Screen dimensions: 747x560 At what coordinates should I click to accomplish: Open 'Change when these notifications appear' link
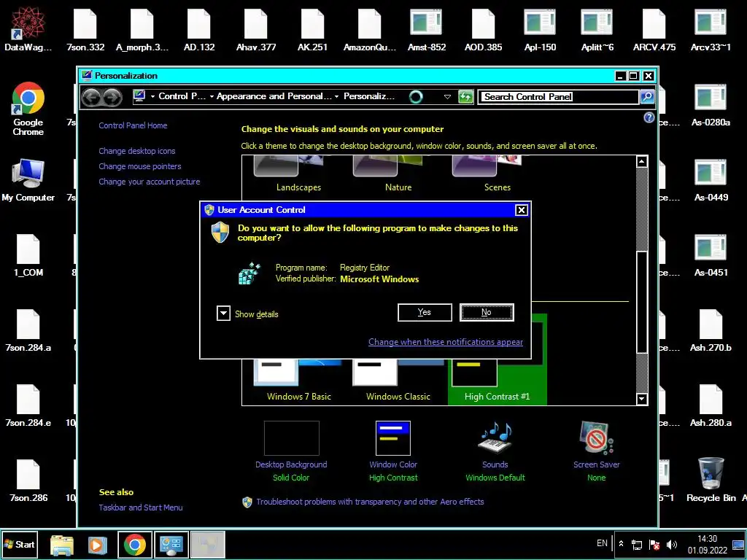point(446,342)
